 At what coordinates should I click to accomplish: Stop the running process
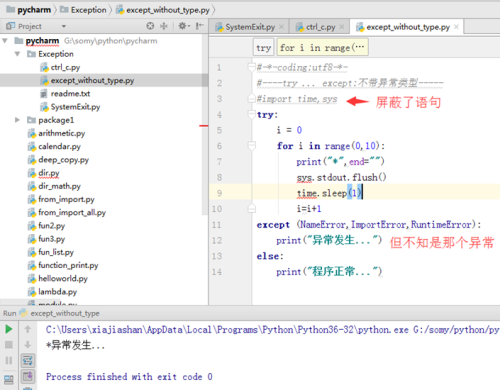9,345
